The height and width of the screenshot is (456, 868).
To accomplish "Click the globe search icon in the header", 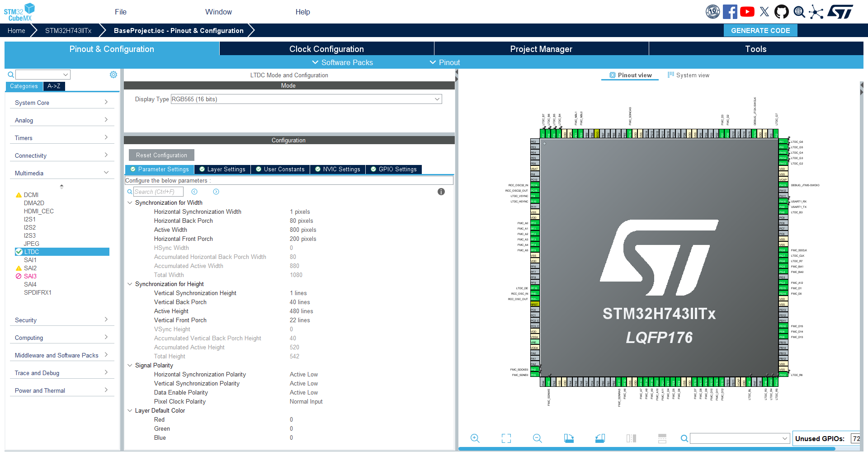I will (x=799, y=12).
